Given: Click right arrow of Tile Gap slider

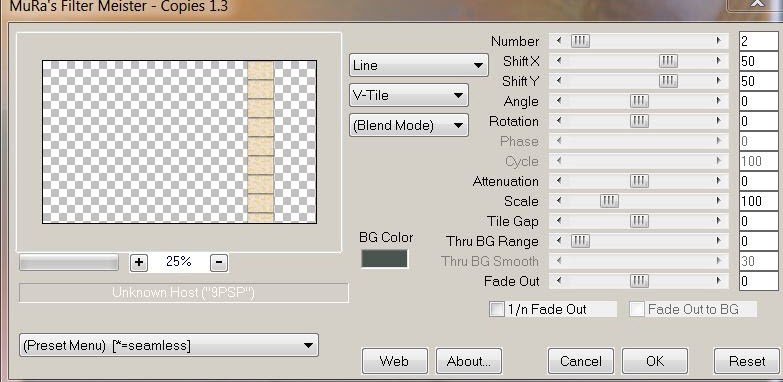Looking at the screenshot, I should 719,221.
